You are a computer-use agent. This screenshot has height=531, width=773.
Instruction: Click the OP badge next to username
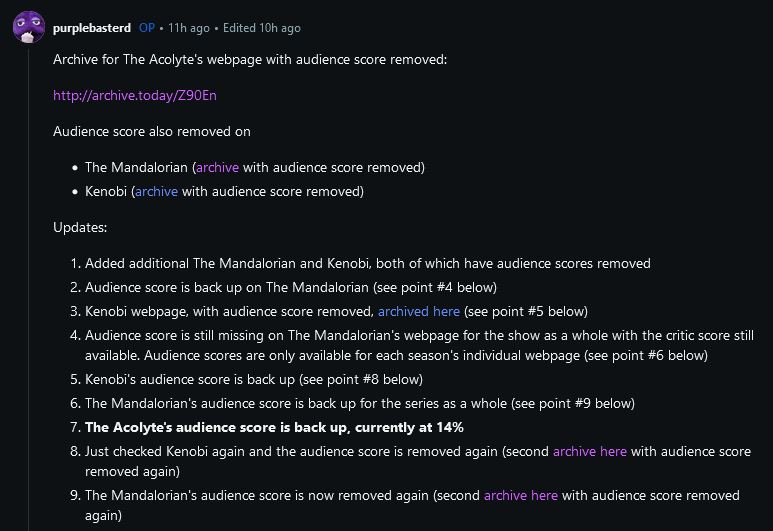point(147,28)
